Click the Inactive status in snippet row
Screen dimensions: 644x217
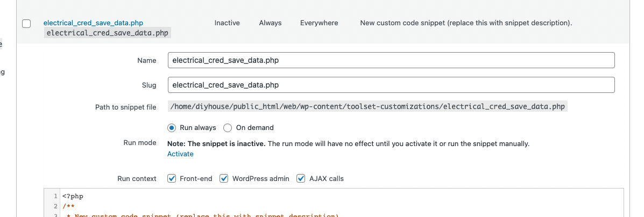tap(227, 23)
